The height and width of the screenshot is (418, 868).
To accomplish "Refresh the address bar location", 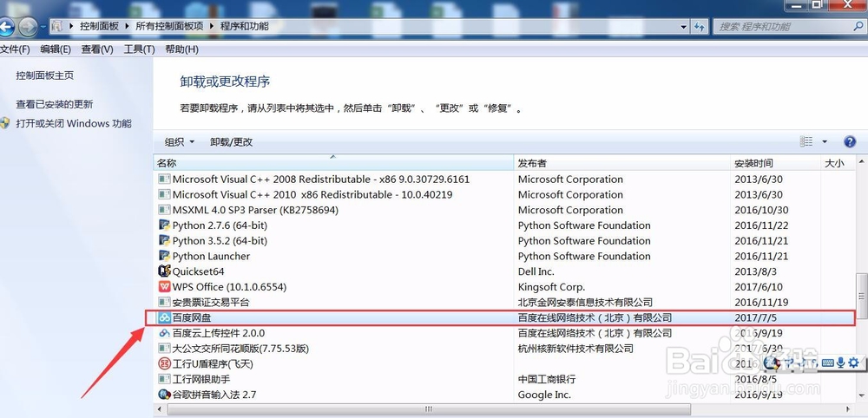I will (x=700, y=26).
